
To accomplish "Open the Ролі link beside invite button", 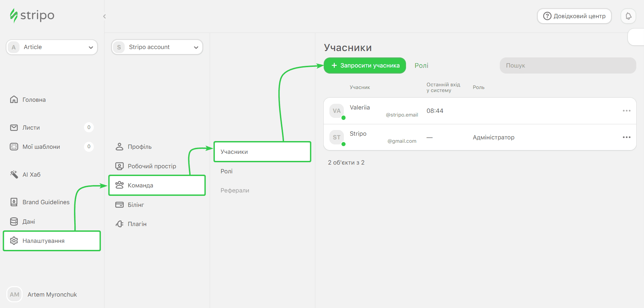I will [421, 65].
